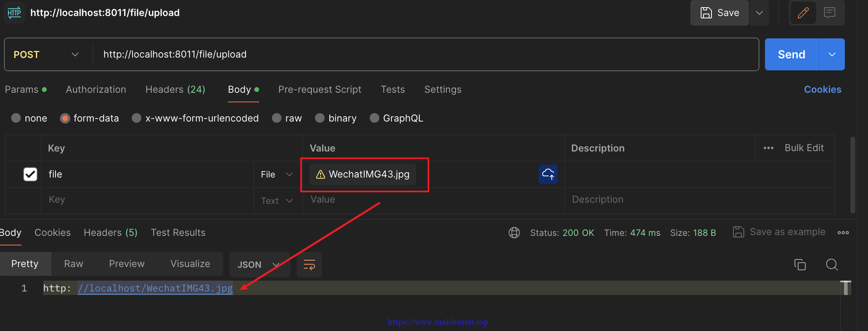The width and height of the screenshot is (868, 331).
Task: Click the Value column header
Action: coord(323,148)
